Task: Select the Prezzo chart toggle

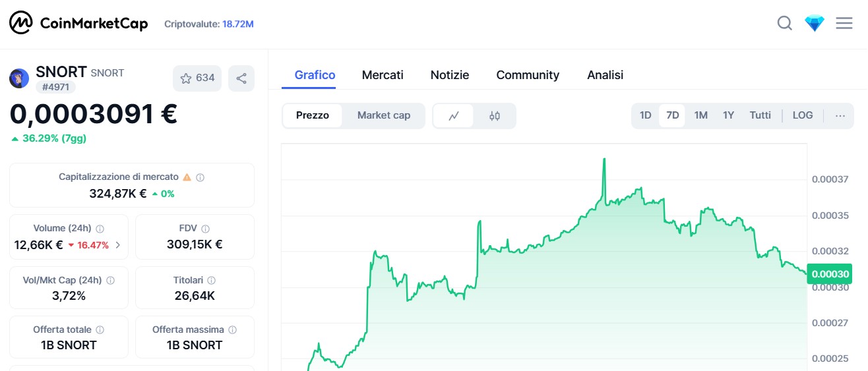Action: (313, 115)
